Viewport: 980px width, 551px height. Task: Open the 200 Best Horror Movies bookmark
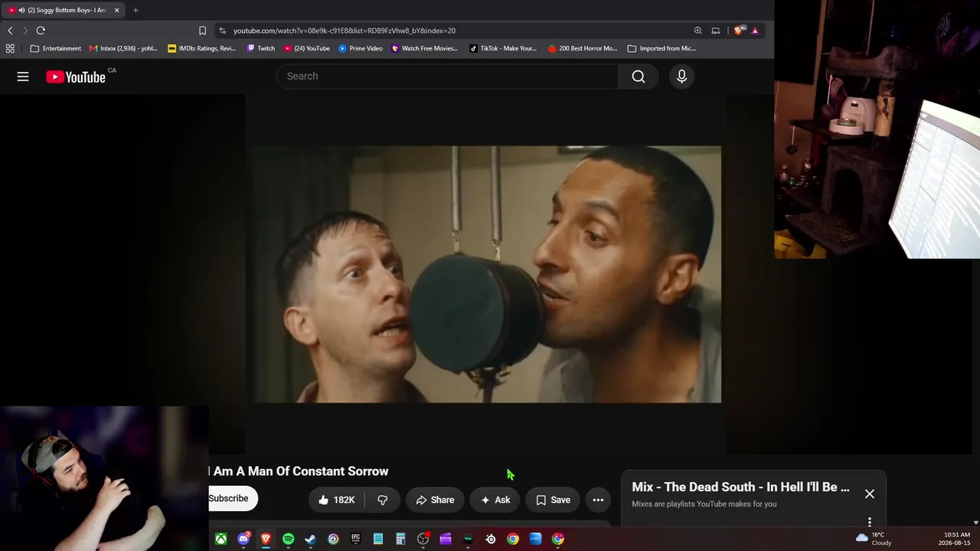click(583, 48)
